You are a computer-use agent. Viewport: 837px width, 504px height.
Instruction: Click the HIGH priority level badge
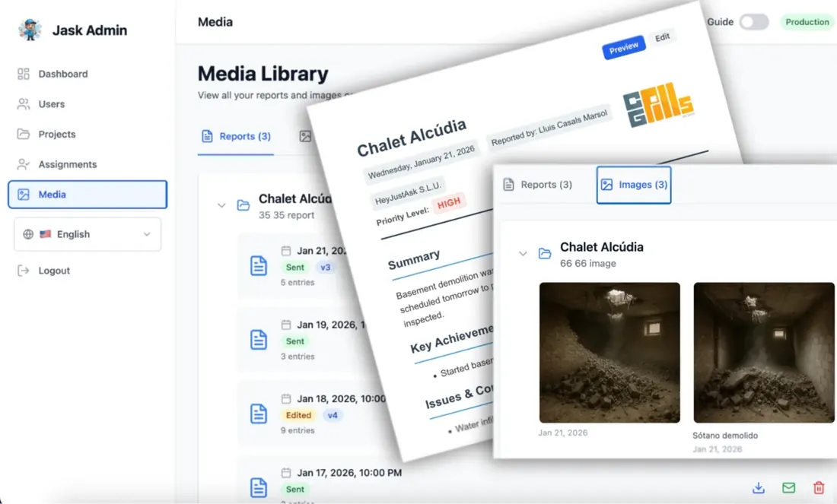click(449, 203)
